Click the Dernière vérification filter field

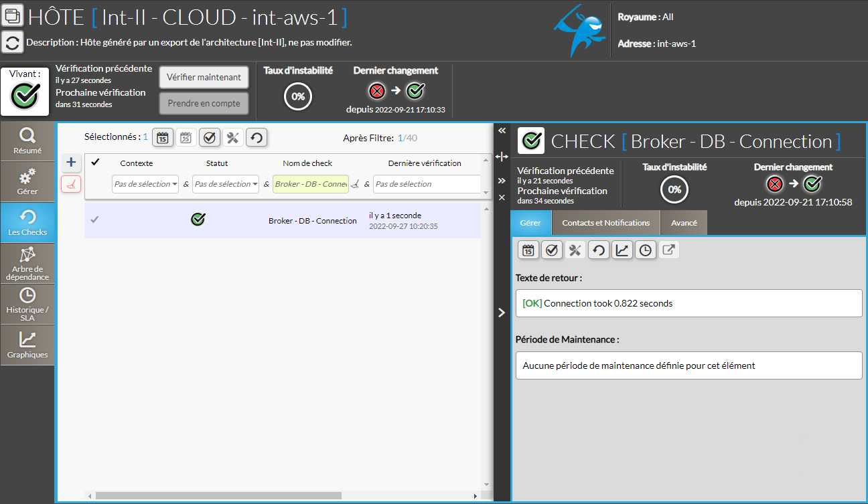427,184
